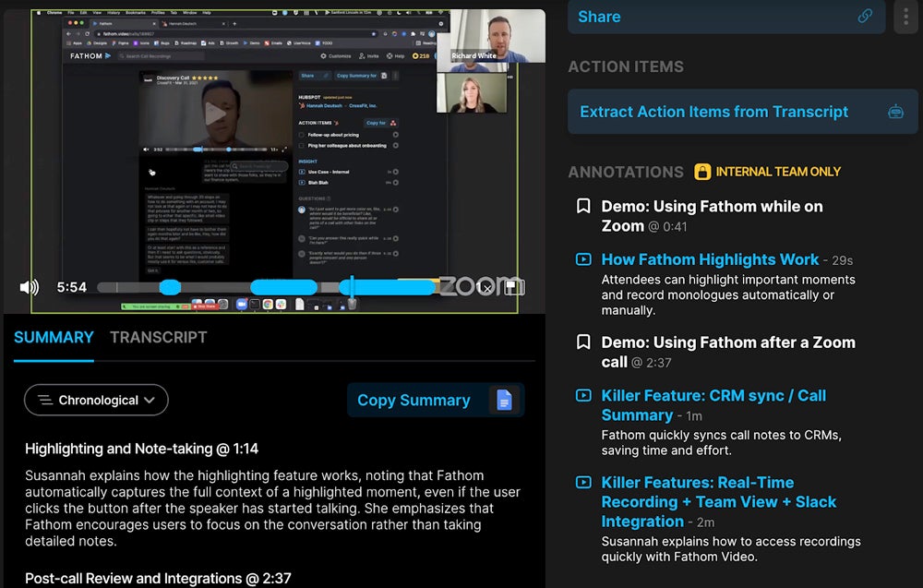The width and height of the screenshot is (923, 588).
Task: Open the Chronological sort dropdown
Action: click(96, 400)
